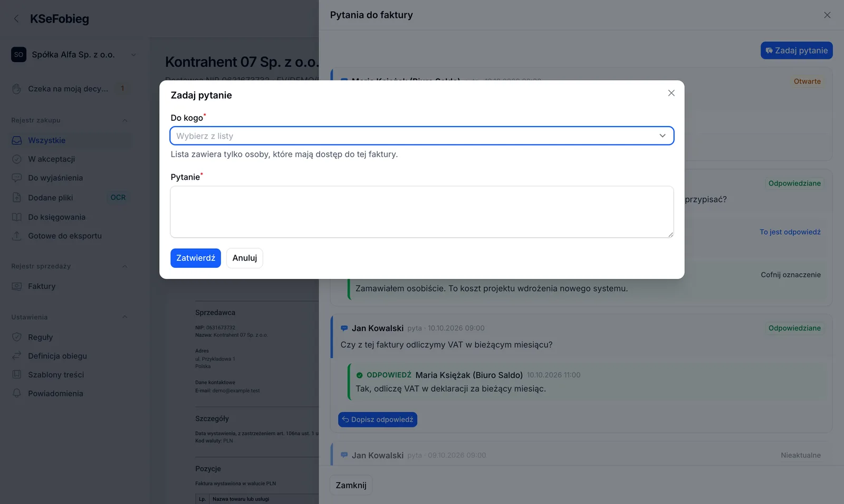This screenshot has height=504, width=844.
Task: Open Reguły shield icon
Action: click(17, 337)
